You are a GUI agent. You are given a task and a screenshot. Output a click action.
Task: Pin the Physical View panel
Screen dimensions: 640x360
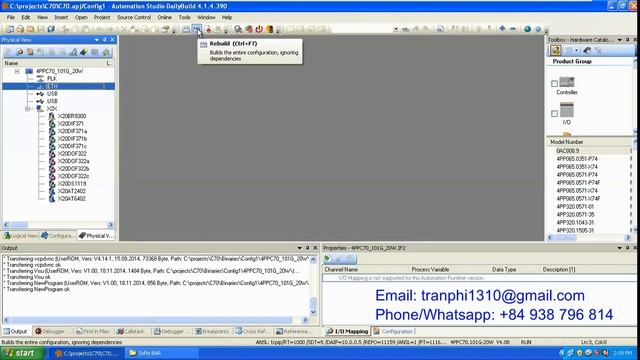tap(105, 40)
